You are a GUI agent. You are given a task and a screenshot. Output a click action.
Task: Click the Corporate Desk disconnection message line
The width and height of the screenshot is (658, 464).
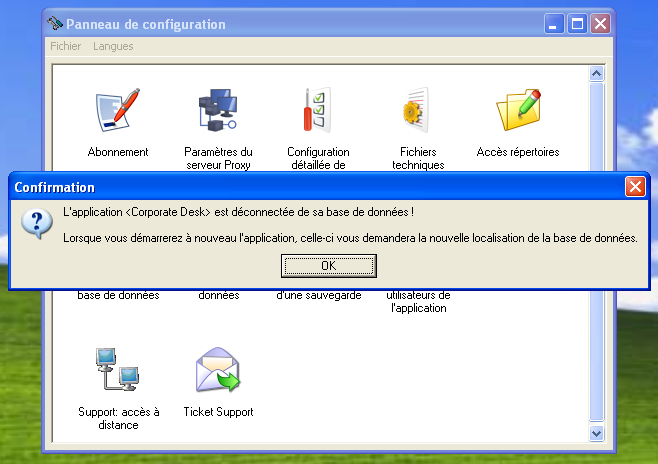[238, 212]
